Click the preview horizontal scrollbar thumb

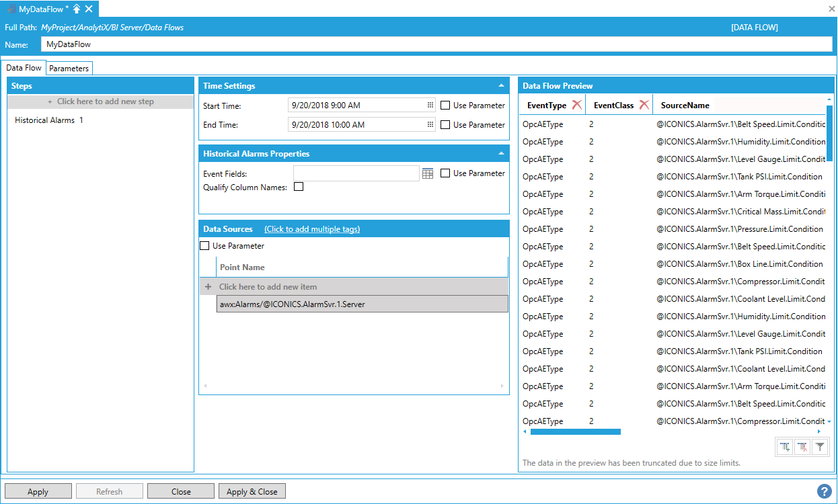click(575, 431)
